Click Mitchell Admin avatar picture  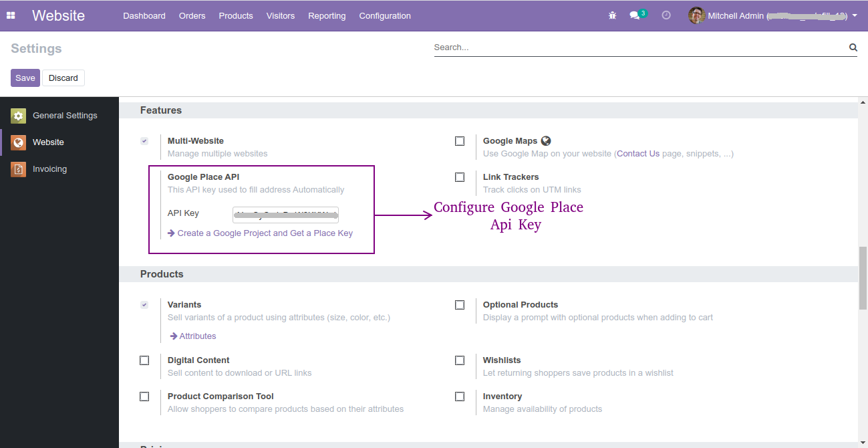coord(697,15)
